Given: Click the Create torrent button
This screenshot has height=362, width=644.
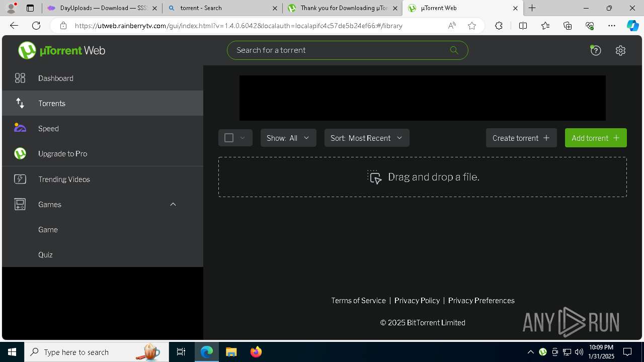Looking at the screenshot, I should tap(521, 138).
